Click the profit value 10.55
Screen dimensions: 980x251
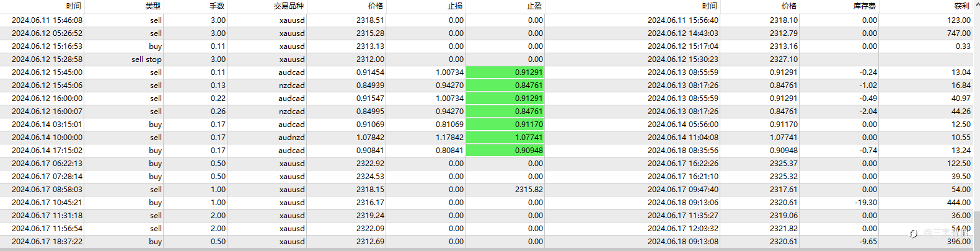coord(961,137)
